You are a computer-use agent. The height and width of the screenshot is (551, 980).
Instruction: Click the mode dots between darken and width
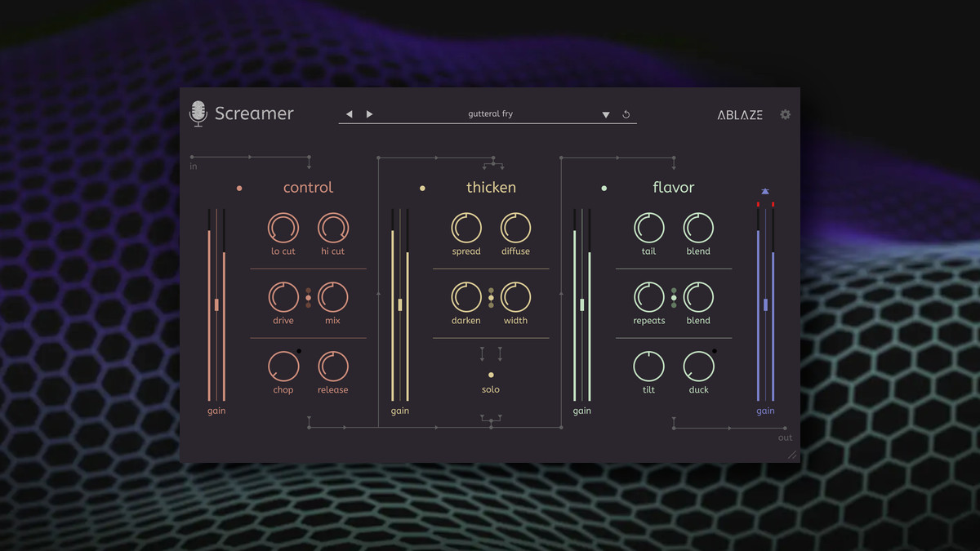[491, 298]
